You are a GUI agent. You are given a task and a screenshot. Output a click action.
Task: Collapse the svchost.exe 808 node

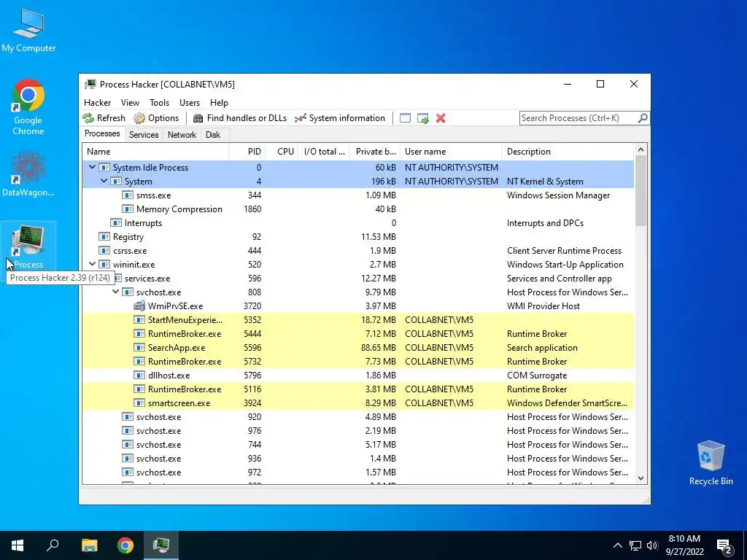tap(115, 292)
